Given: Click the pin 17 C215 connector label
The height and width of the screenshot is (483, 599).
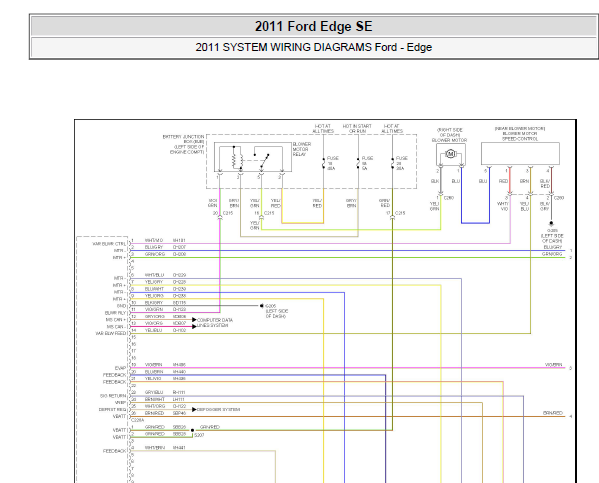Looking at the screenshot, I should point(396,213).
